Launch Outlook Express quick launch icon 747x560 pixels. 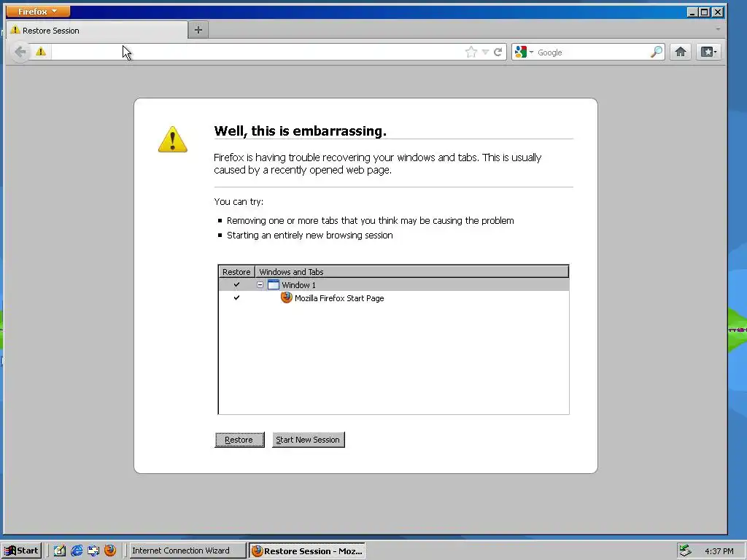point(93,551)
